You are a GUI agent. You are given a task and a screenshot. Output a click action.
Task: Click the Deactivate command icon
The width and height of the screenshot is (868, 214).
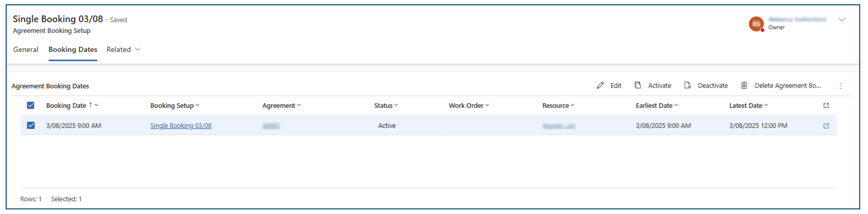click(x=687, y=85)
